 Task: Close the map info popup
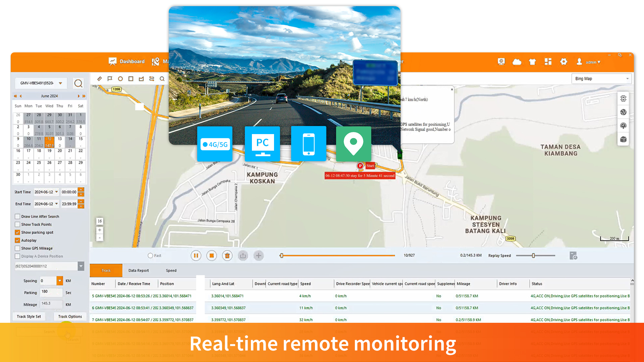(452, 89)
